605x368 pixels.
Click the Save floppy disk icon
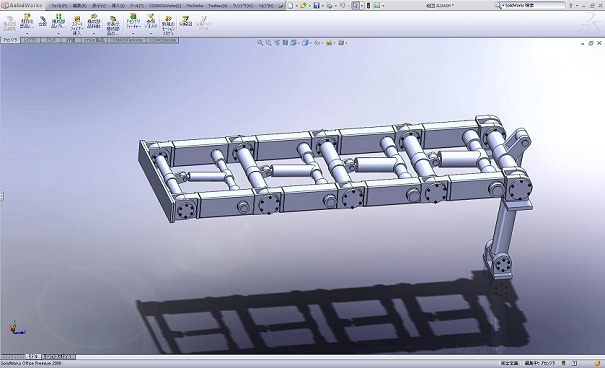tap(316, 5)
